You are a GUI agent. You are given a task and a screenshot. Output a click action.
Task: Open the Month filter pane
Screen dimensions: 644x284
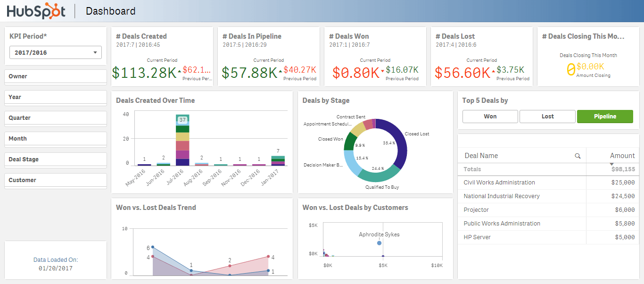[56, 139]
